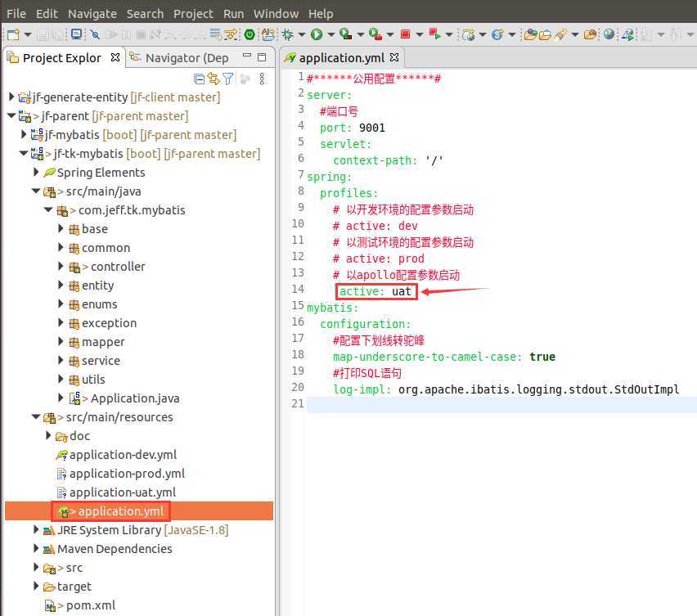Open the Help menu
Image resolution: width=697 pixels, height=616 pixels.
(x=321, y=14)
